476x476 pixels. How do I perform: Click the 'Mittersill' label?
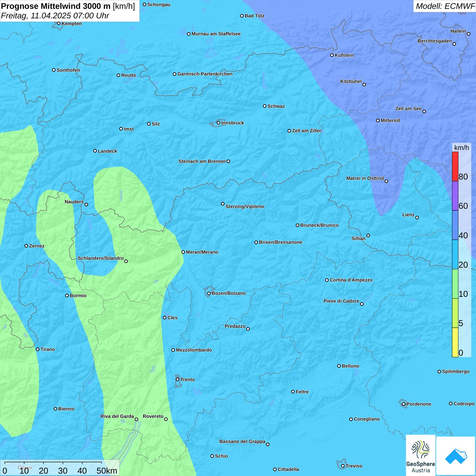(391, 120)
